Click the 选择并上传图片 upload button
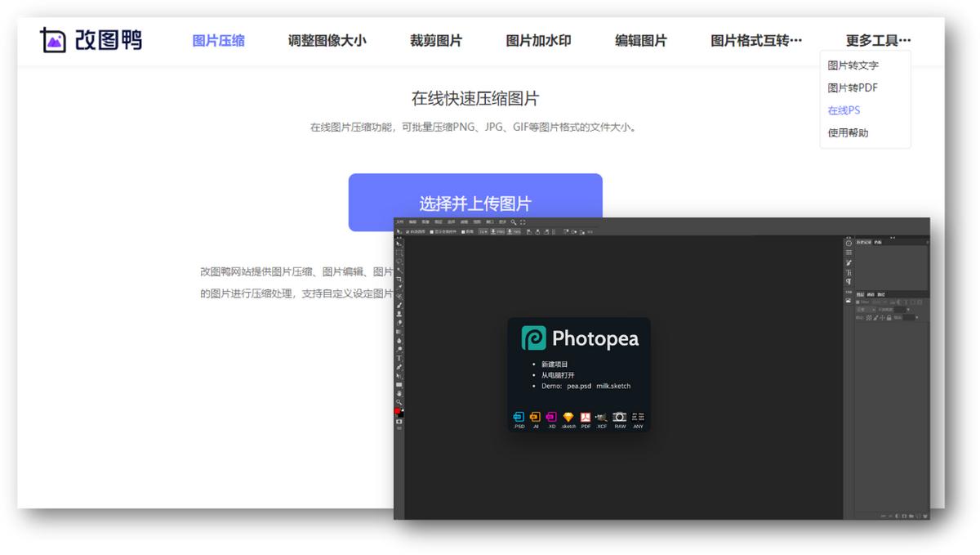980x555 pixels. point(474,201)
